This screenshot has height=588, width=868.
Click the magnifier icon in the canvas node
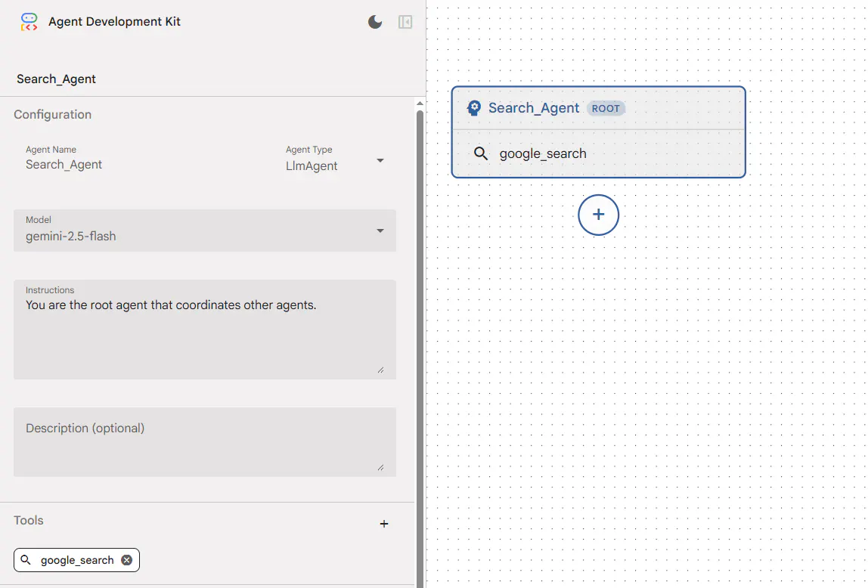[x=481, y=153]
